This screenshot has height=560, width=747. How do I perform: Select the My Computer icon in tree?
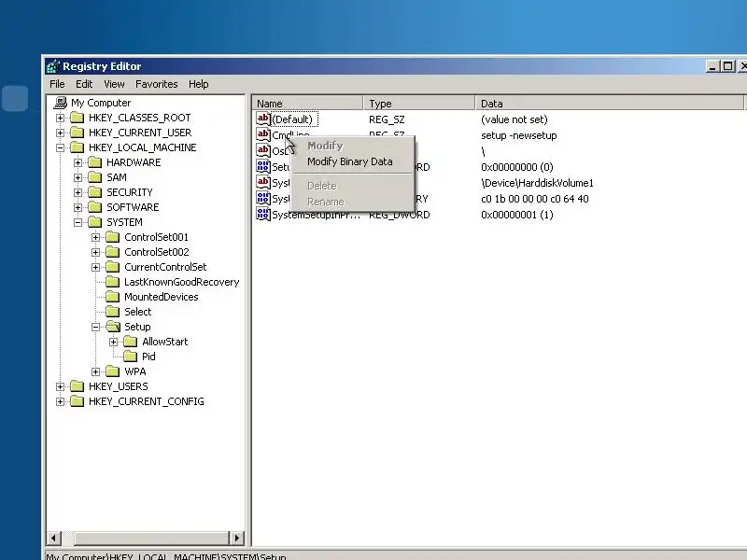coord(61,103)
